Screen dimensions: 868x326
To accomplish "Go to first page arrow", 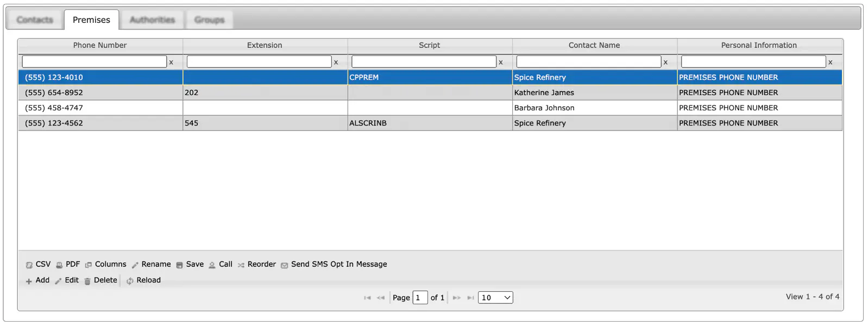I will point(368,298).
